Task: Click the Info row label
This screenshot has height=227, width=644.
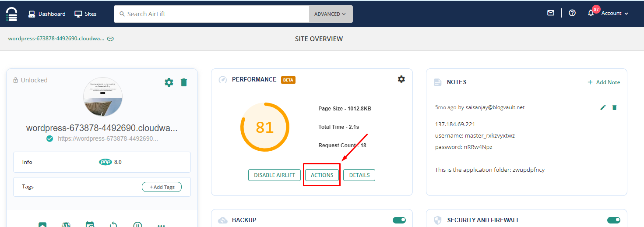Action: 27,162
